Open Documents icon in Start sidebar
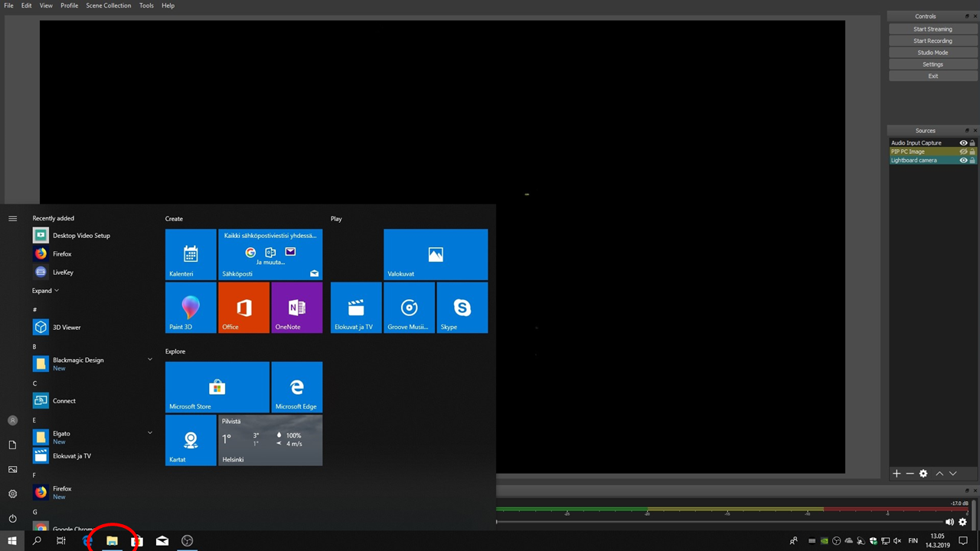 (x=12, y=445)
